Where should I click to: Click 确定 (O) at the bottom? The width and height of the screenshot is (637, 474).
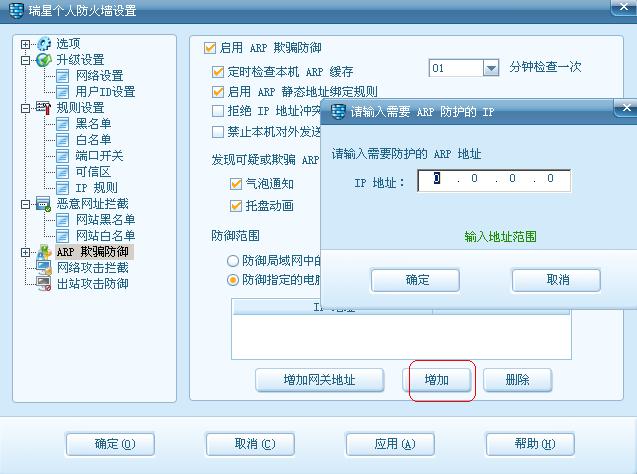(x=110, y=444)
